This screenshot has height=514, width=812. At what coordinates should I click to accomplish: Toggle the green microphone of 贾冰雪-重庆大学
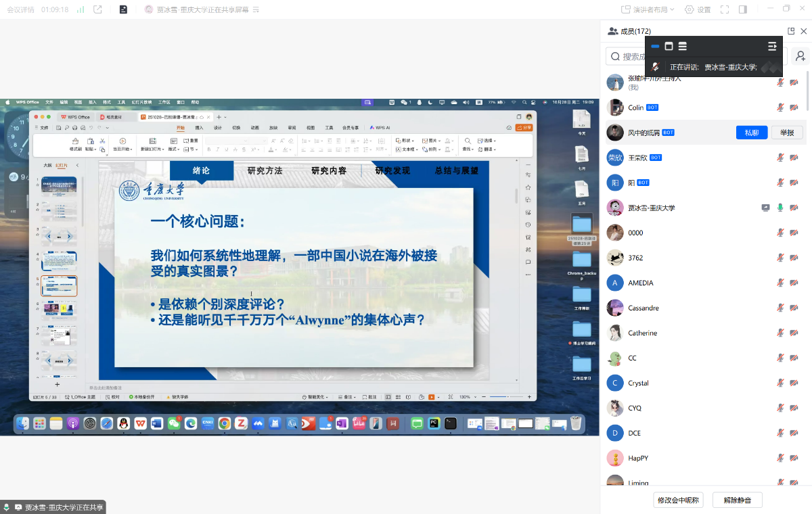(x=780, y=208)
